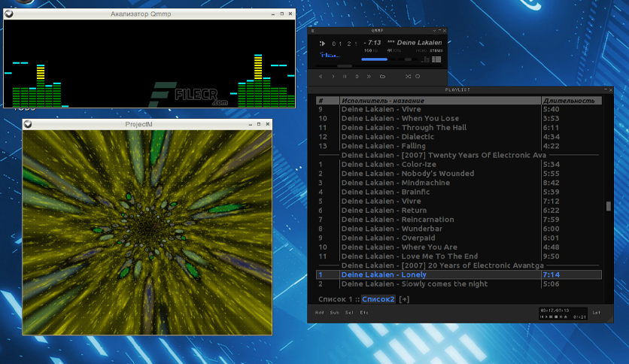This screenshot has height=364, width=629.
Task: Open the Lst playlist list button
Action: tap(597, 312)
